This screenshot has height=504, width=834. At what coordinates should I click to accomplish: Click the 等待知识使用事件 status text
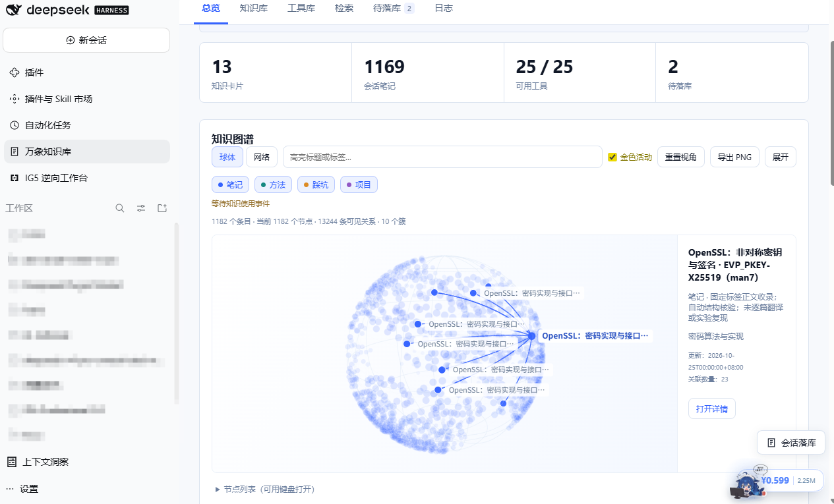(x=241, y=204)
